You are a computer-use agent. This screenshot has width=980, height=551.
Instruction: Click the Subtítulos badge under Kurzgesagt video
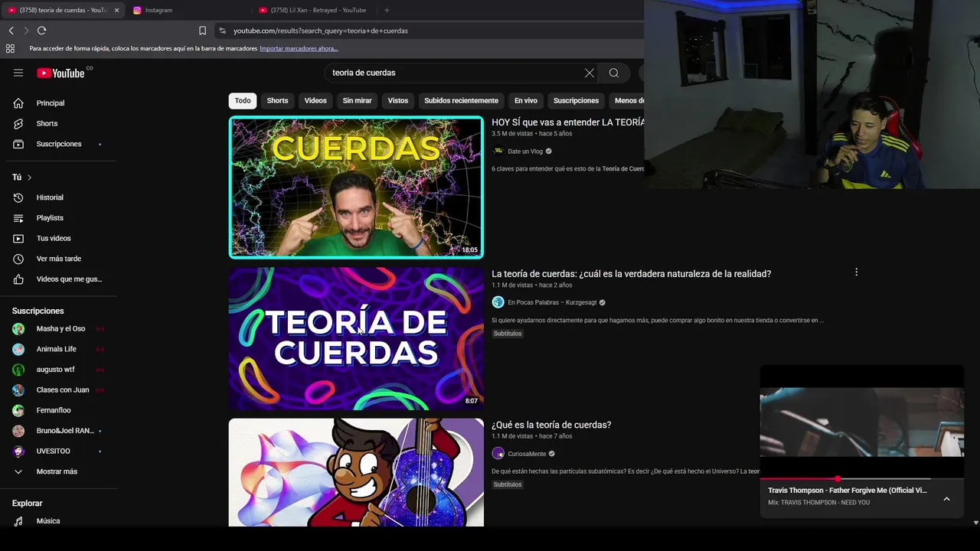508,334
